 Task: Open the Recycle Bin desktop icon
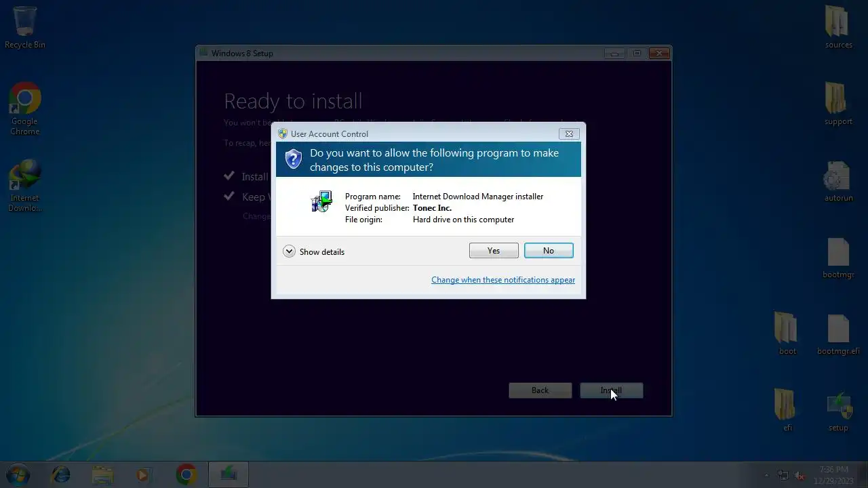25,28
